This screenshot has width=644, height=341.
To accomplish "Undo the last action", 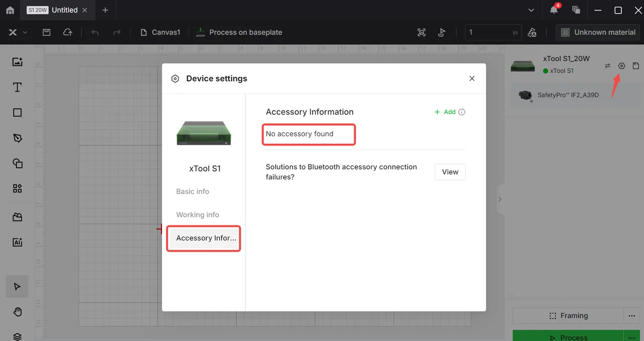I will pos(95,32).
